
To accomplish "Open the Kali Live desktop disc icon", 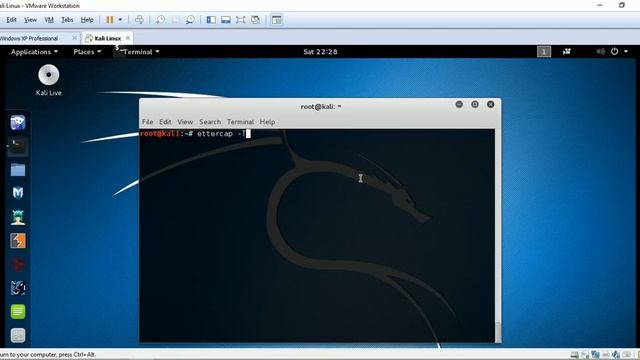I will pyautogui.click(x=49, y=80).
